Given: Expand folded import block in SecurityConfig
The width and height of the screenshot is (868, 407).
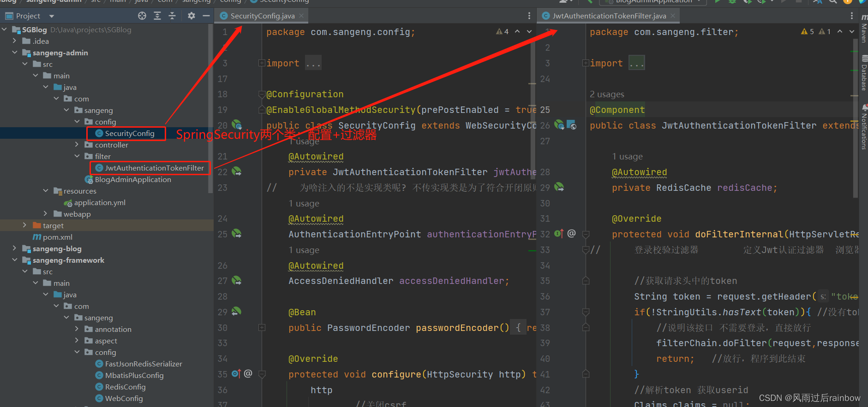Looking at the screenshot, I should coord(262,63).
